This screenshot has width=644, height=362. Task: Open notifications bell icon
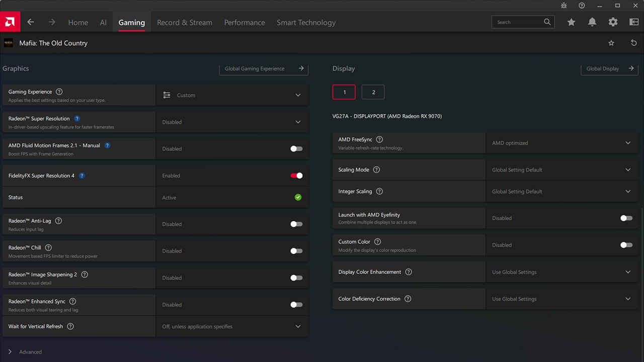point(592,22)
